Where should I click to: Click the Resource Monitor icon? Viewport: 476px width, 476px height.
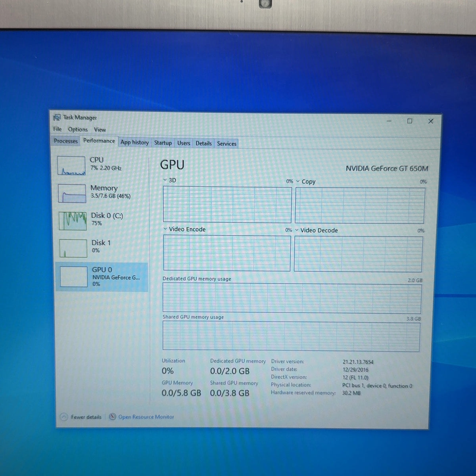click(113, 416)
